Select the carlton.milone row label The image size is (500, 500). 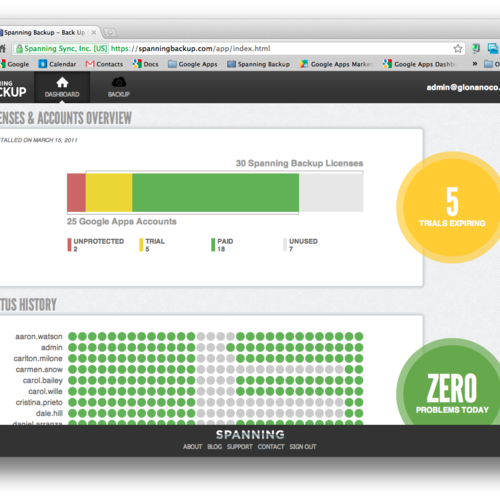click(x=38, y=359)
